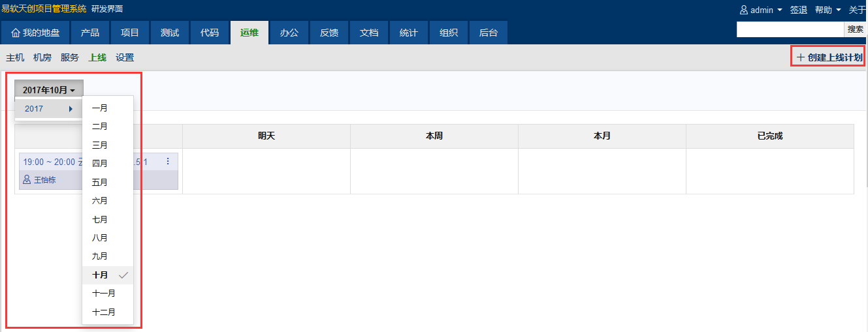This screenshot has width=868, height=332.
Task: Expand the 2017 year submenu arrow
Action: (x=71, y=109)
